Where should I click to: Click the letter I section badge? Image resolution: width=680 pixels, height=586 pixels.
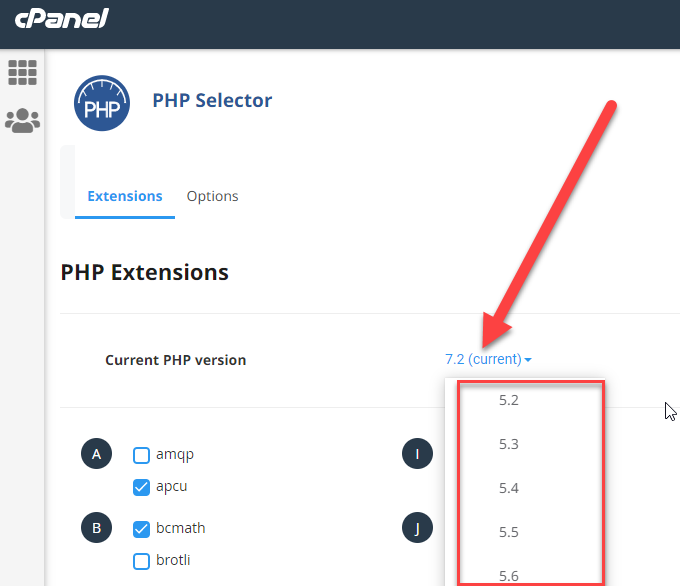tap(416, 455)
